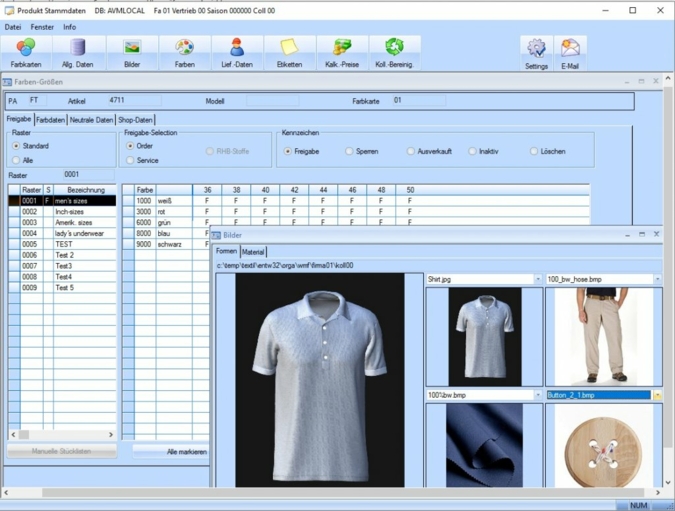Switch to the Material tab
Screen dimensions: 675x511
pos(253,252)
